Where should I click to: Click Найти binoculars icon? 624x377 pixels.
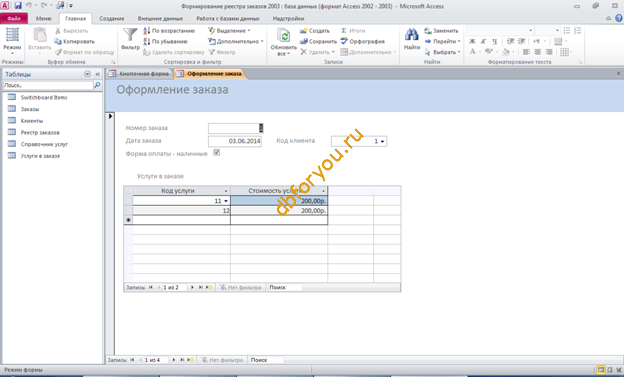coord(411,35)
